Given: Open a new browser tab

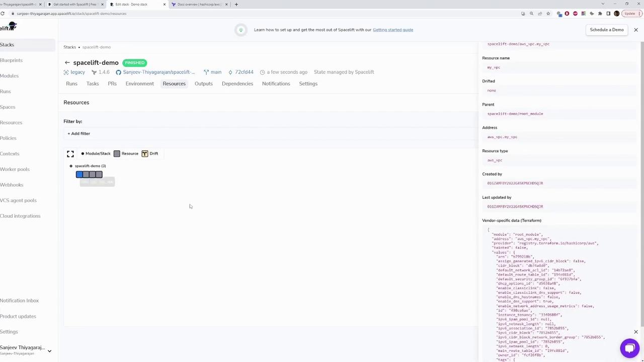Looking at the screenshot, I should click(x=236, y=4).
